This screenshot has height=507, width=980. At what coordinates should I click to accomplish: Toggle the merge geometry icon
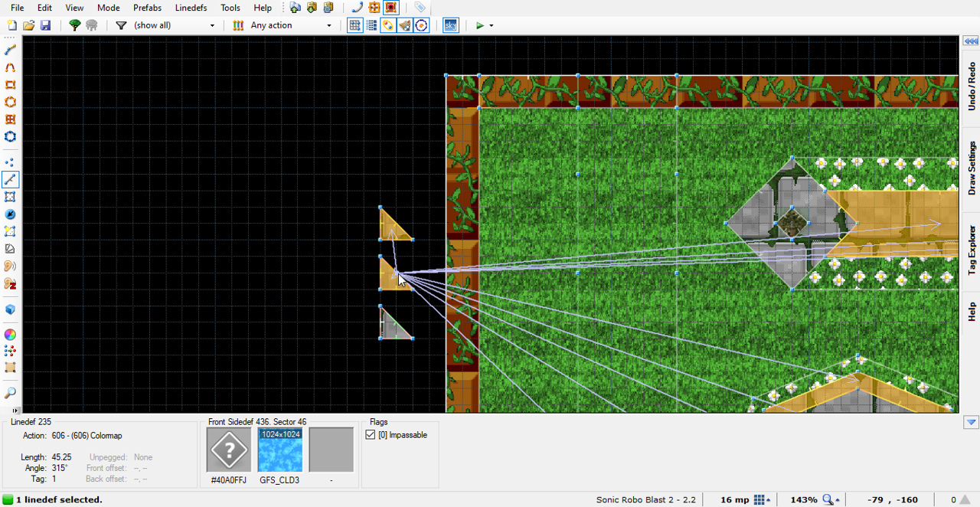click(x=388, y=25)
